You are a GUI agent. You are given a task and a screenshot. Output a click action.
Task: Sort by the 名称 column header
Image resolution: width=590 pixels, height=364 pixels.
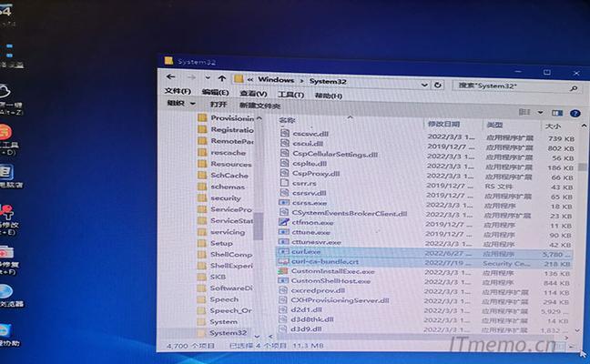(287, 120)
